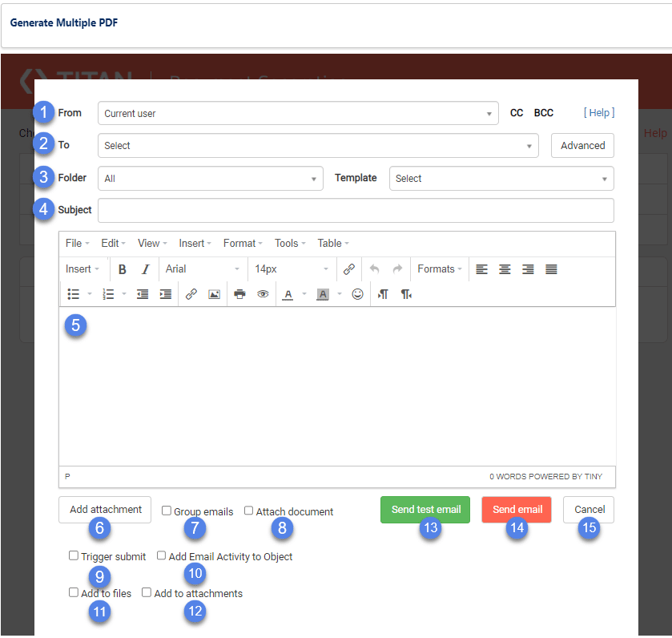Apply a numbered list
The height and width of the screenshot is (638, 672).
pos(107,294)
